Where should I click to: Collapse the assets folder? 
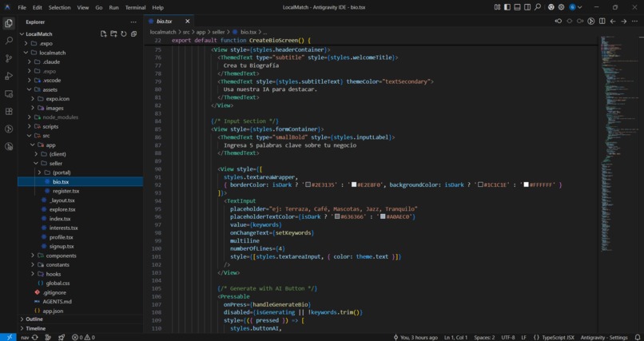pyautogui.click(x=81, y=89)
